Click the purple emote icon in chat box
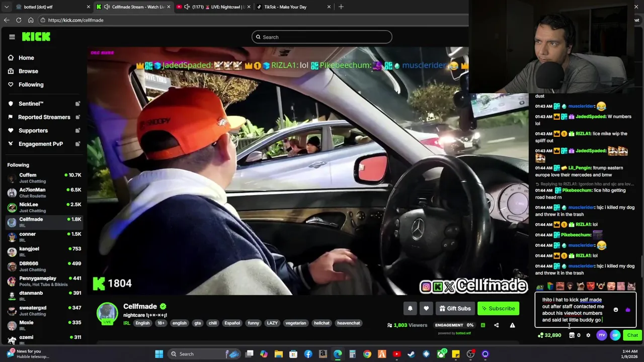The image size is (644, 362). point(627,310)
